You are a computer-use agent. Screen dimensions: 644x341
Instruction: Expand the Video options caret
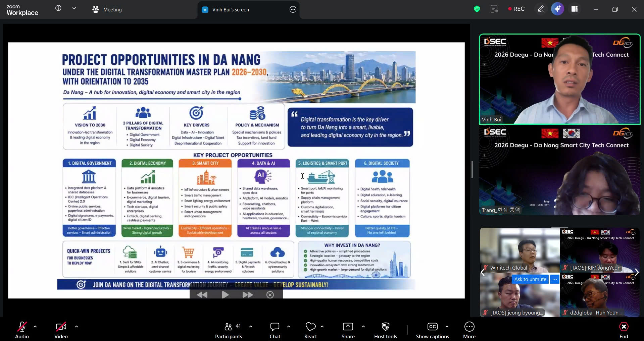77,327
